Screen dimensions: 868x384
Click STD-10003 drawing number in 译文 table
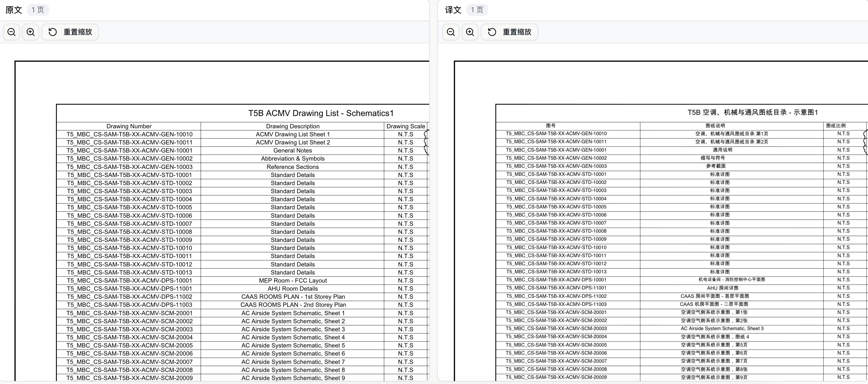pyautogui.click(x=556, y=191)
